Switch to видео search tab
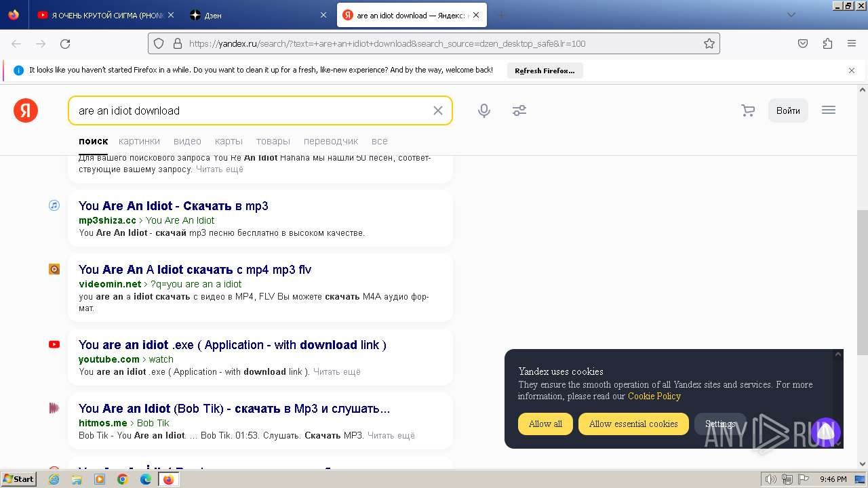Image resolution: width=868 pixels, height=488 pixels. 187,141
